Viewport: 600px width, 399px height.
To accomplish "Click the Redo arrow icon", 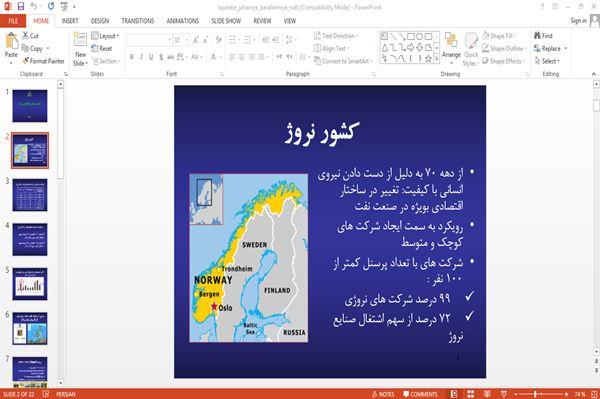I will (x=51, y=7).
